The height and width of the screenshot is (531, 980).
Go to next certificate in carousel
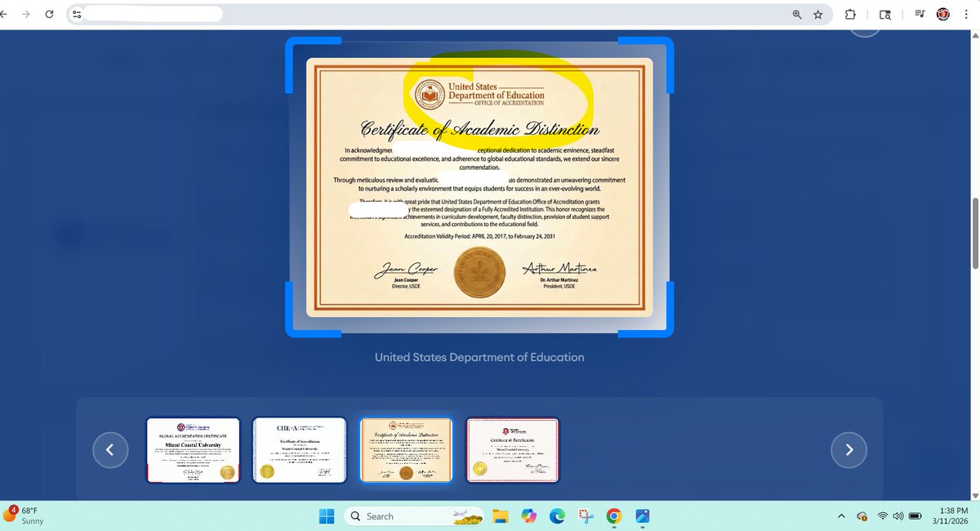pyautogui.click(x=849, y=449)
